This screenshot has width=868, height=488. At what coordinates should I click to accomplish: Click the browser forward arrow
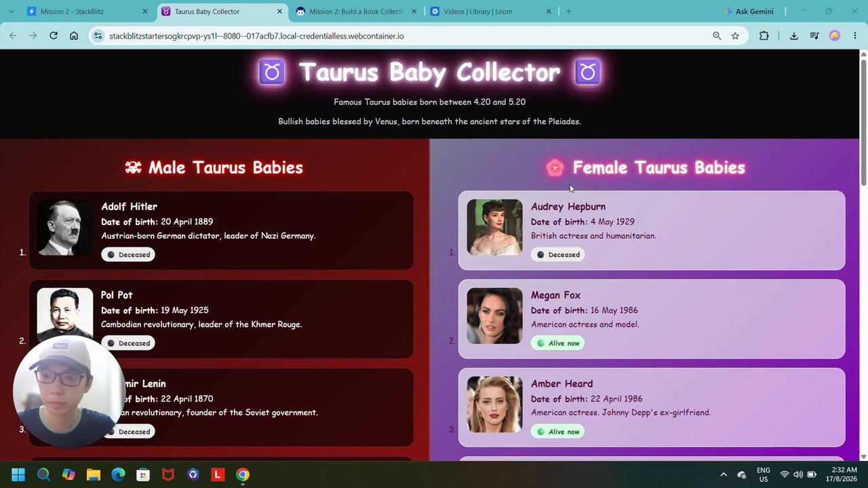tap(33, 36)
